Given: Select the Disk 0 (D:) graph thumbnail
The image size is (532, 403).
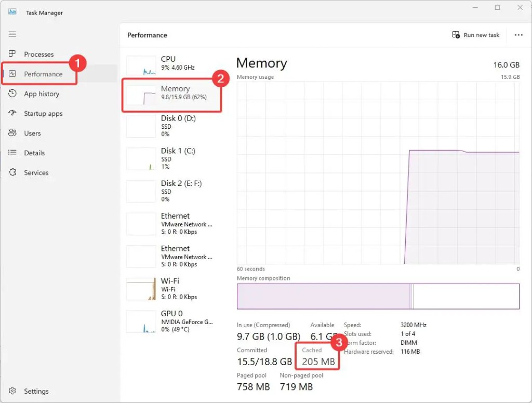Looking at the screenshot, I should click(x=141, y=126).
